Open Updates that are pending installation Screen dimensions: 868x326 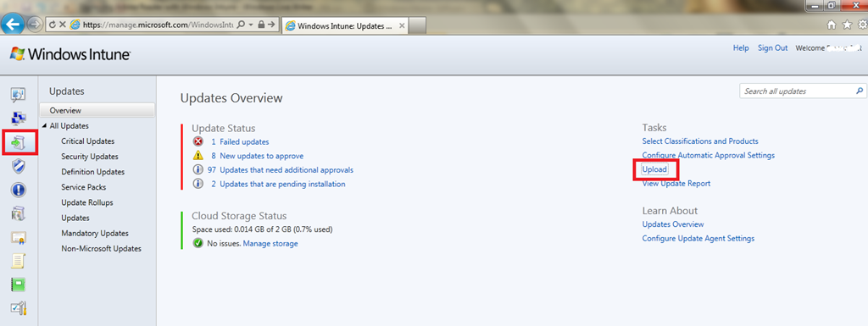282,184
